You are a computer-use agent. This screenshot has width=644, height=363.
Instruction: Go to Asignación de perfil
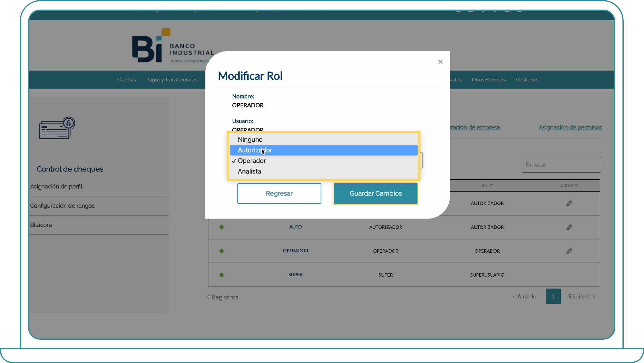pyautogui.click(x=56, y=186)
